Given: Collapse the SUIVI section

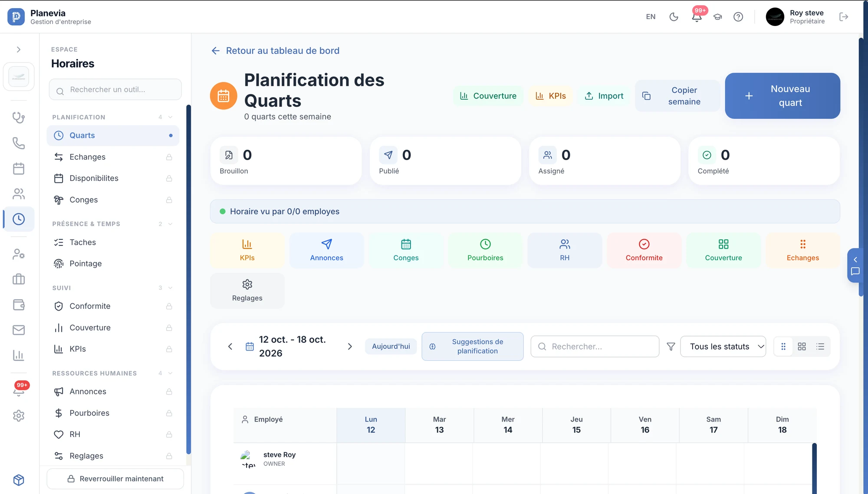Looking at the screenshot, I should [170, 288].
